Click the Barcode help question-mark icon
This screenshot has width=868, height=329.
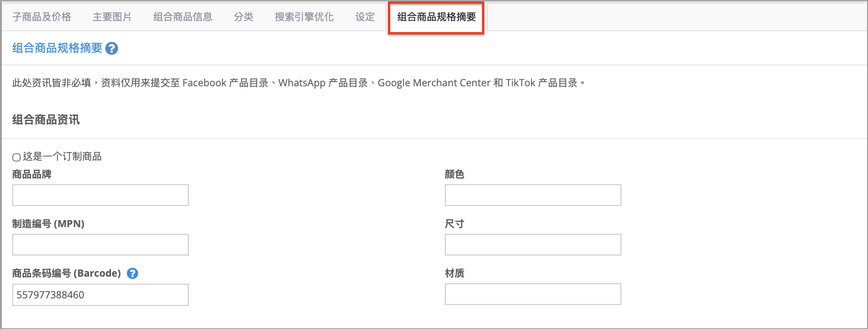point(133,273)
